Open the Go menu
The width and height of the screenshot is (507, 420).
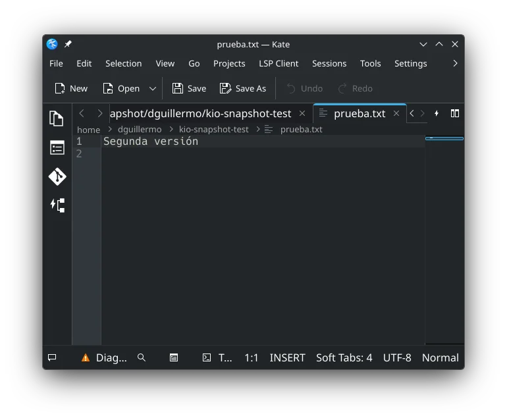194,63
